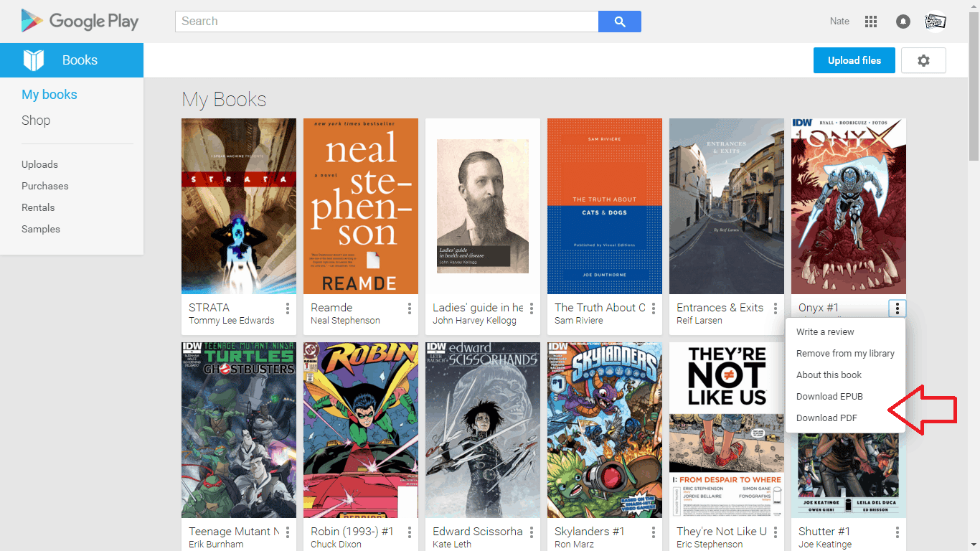Open The Truth About Cats & Dogs cover

pyautogui.click(x=605, y=207)
